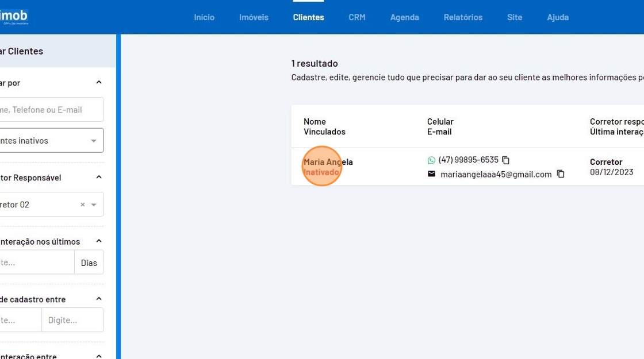Collapse the registration date range section
Image resolution: width=644 pixels, height=359 pixels.
(99, 299)
